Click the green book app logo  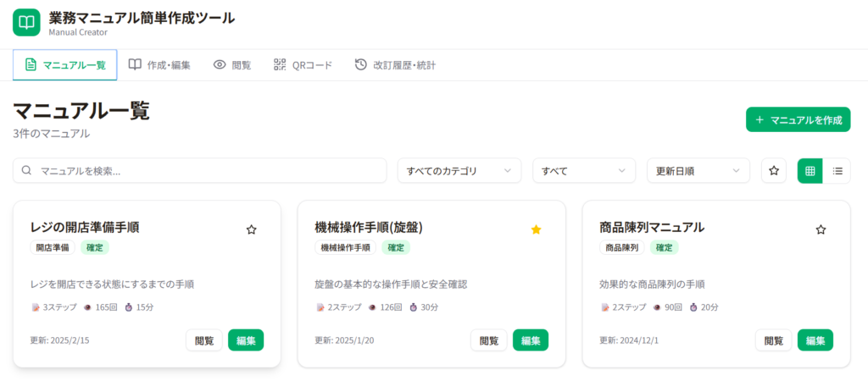[x=26, y=23]
